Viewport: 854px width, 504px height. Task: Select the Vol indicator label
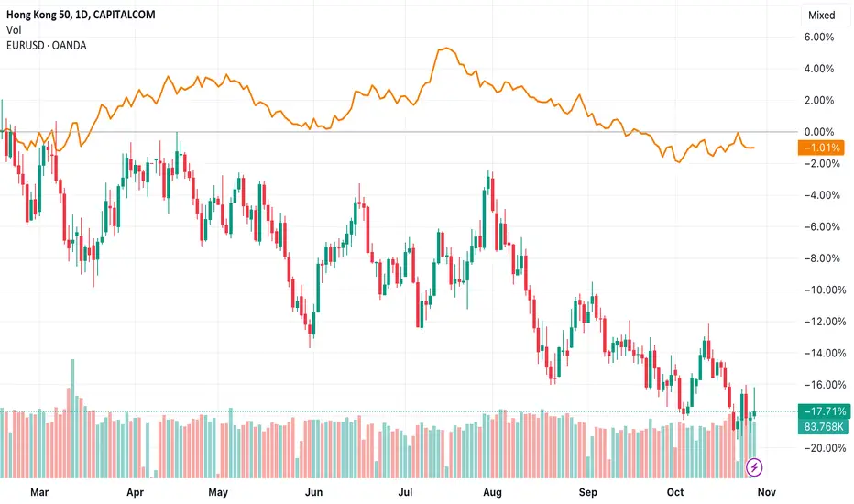click(14, 30)
